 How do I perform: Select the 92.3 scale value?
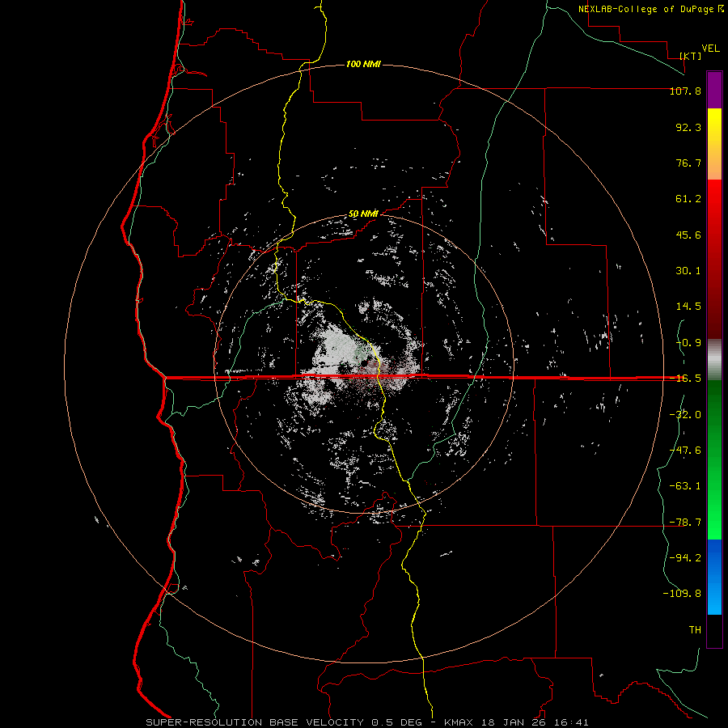point(688,127)
